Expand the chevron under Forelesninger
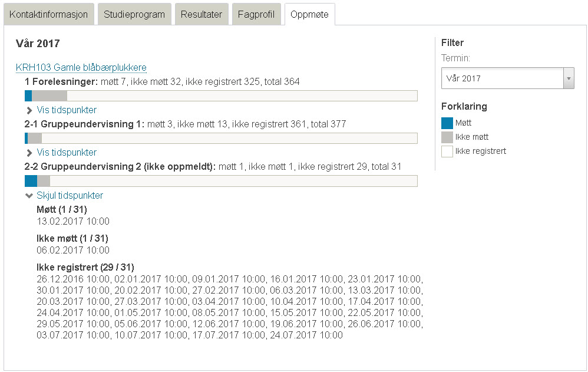Image resolution: width=588 pixels, height=372 pixels. (29, 110)
